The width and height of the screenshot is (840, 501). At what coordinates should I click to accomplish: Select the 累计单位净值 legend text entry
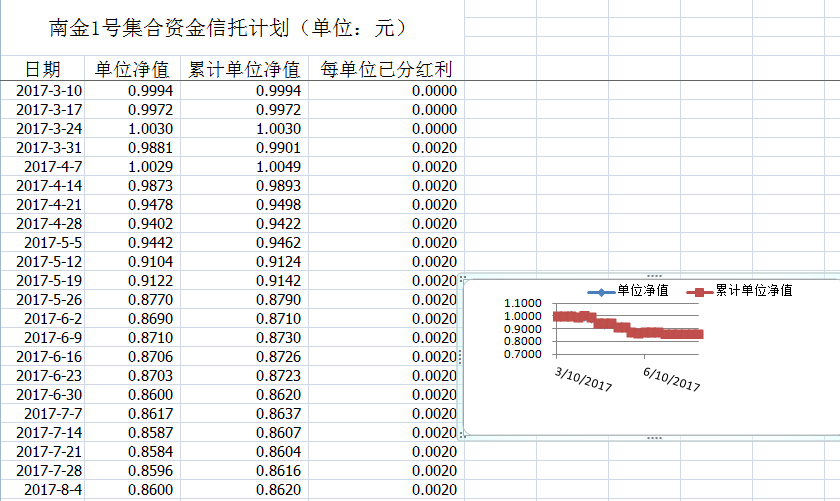[753, 291]
